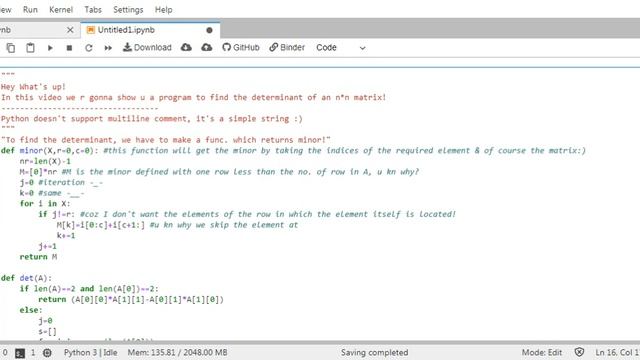Image resolution: width=640 pixels, height=360 pixels.
Task: Click the unsaved dot on Untitled1.ipynb tab
Action: [209, 30]
